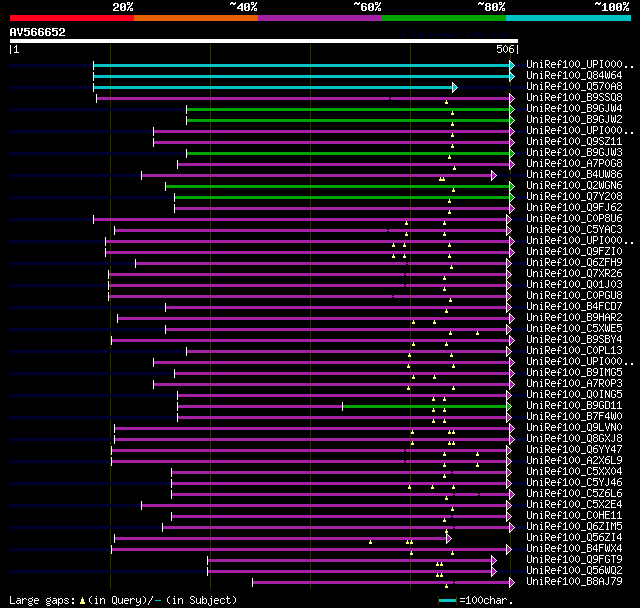The height and width of the screenshot is (608, 640).
Task: Click the UniRef100_Q6YY47 label
Action: pos(574,450)
